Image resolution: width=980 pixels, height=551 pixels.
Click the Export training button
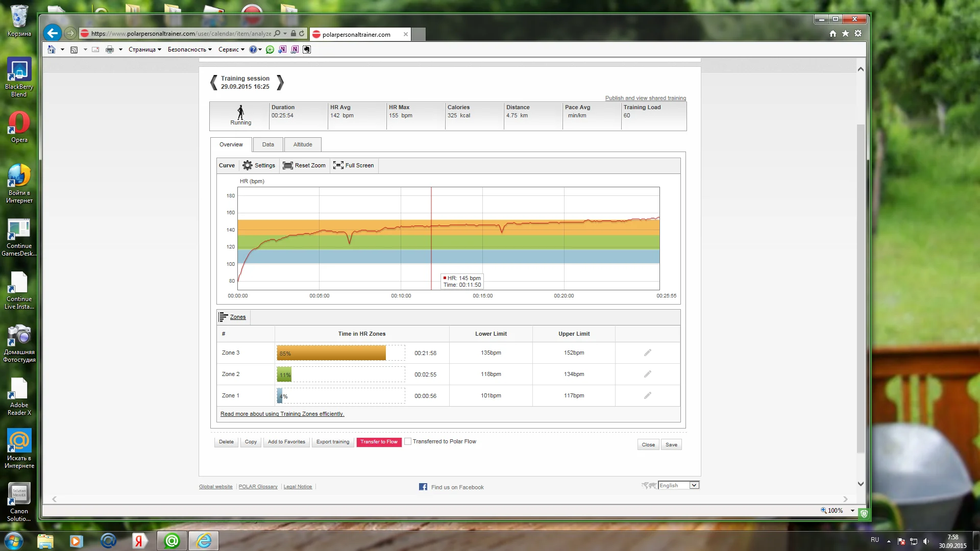333,442
